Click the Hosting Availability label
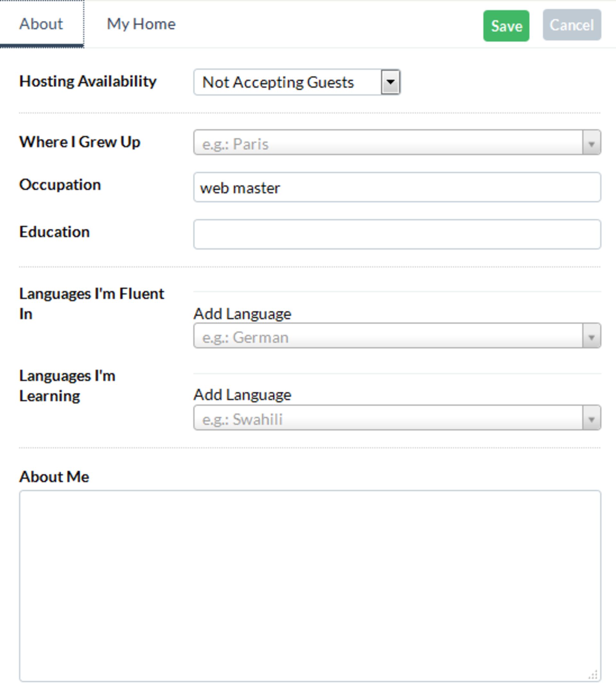Image resolution: width=616 pixels, height=690 pixels. [88, 81]
